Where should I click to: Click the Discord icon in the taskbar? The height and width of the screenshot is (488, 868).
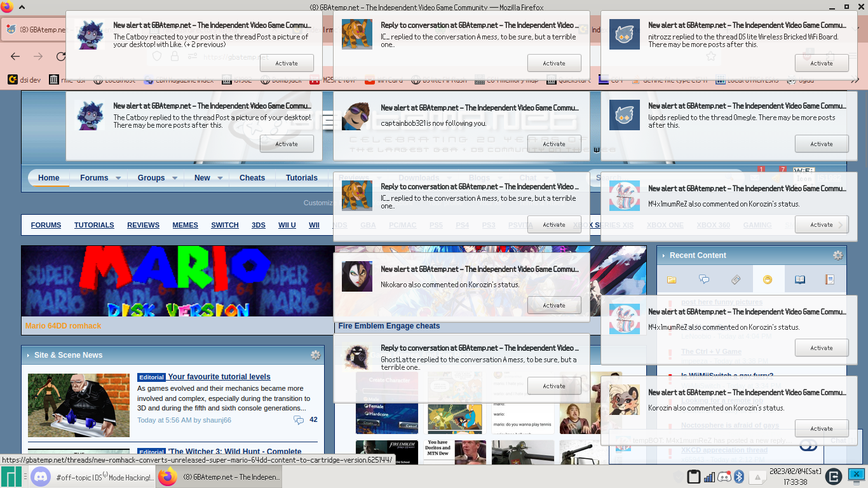point(40,477)
